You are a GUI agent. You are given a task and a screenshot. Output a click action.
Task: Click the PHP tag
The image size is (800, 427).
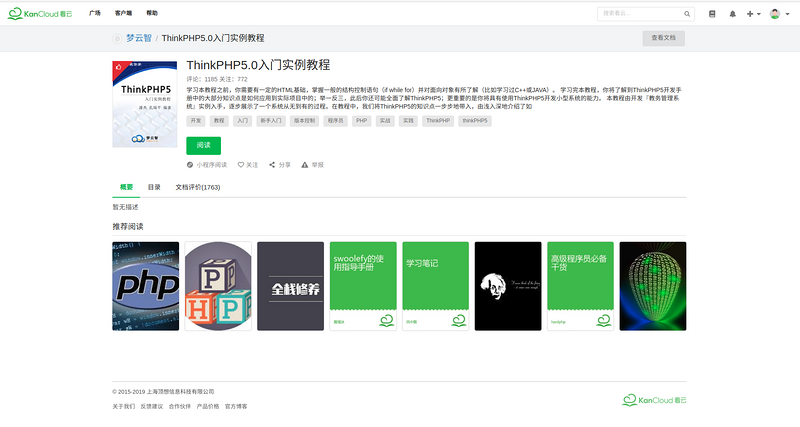(362, 121)
